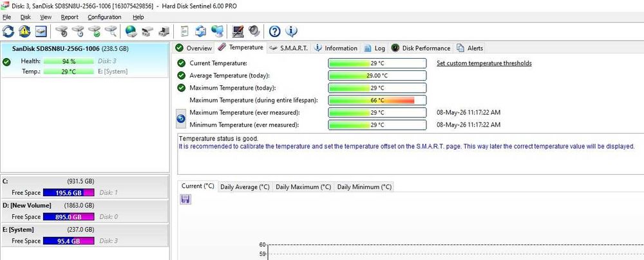This screenshot has height=260, width=644.
Task: Open the View menu
Action: click(x=46, y=17)
